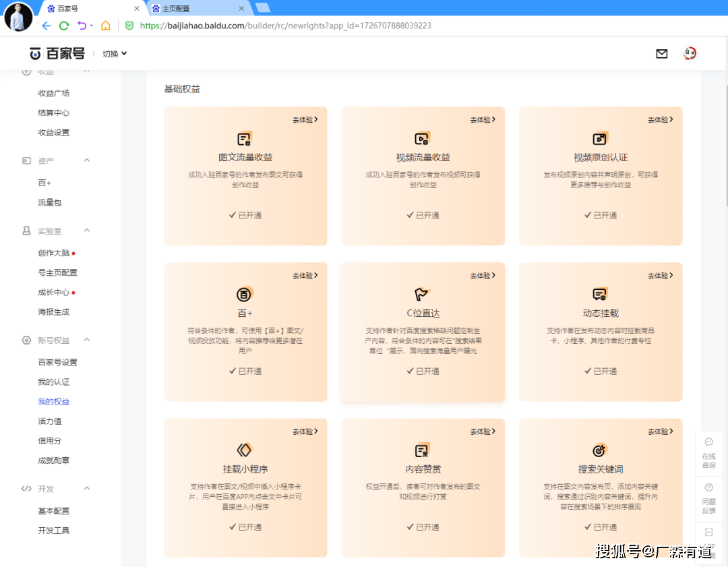Switch to the 主页配置 browser tab
728x567 pixels.
pos(198,8)
